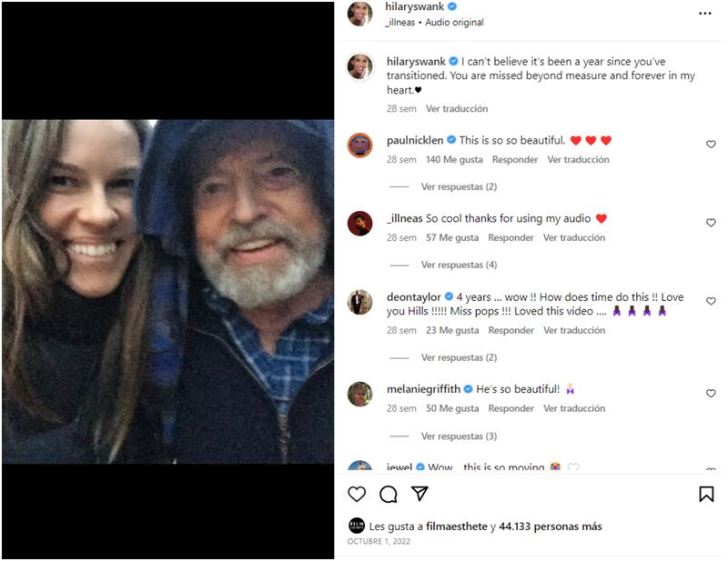Like the post using the heart icon

[355, 492]
